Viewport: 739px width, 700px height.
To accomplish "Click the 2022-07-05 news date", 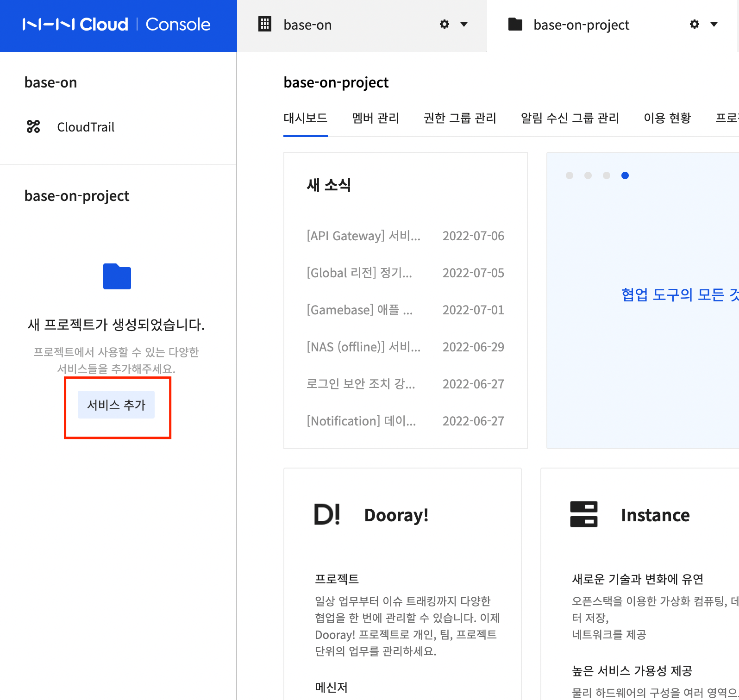I will coord(473,273).
